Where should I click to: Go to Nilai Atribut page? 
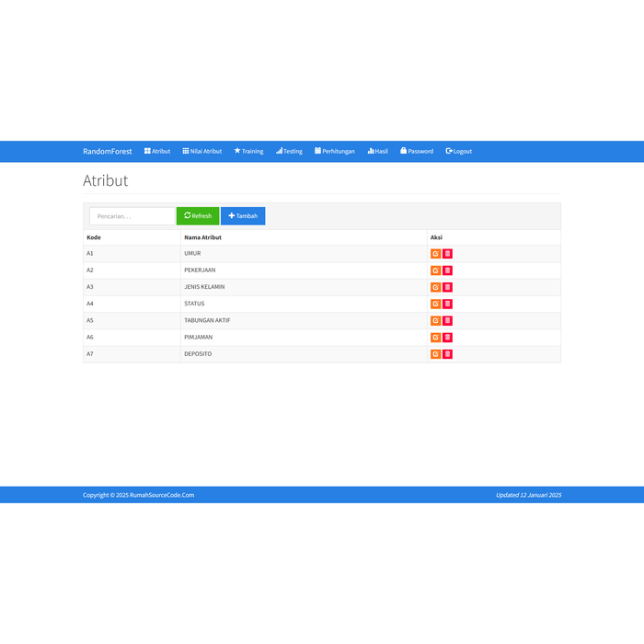pos(202,151)
